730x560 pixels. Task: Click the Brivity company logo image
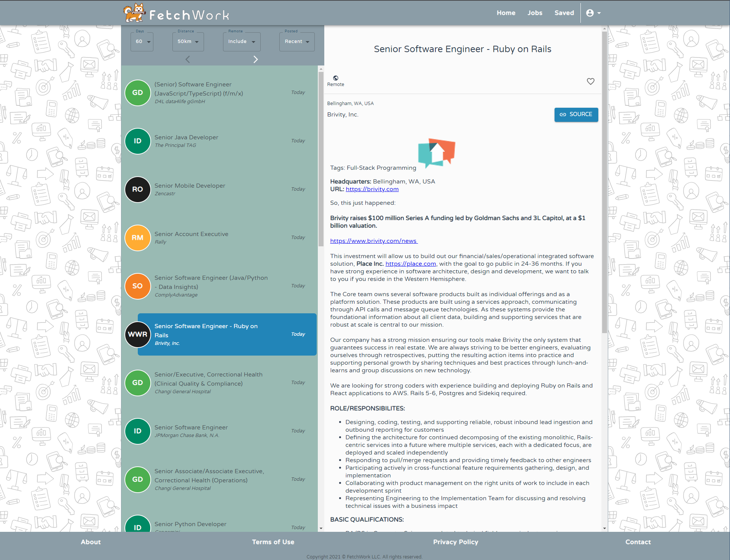(x=437, y=153)
